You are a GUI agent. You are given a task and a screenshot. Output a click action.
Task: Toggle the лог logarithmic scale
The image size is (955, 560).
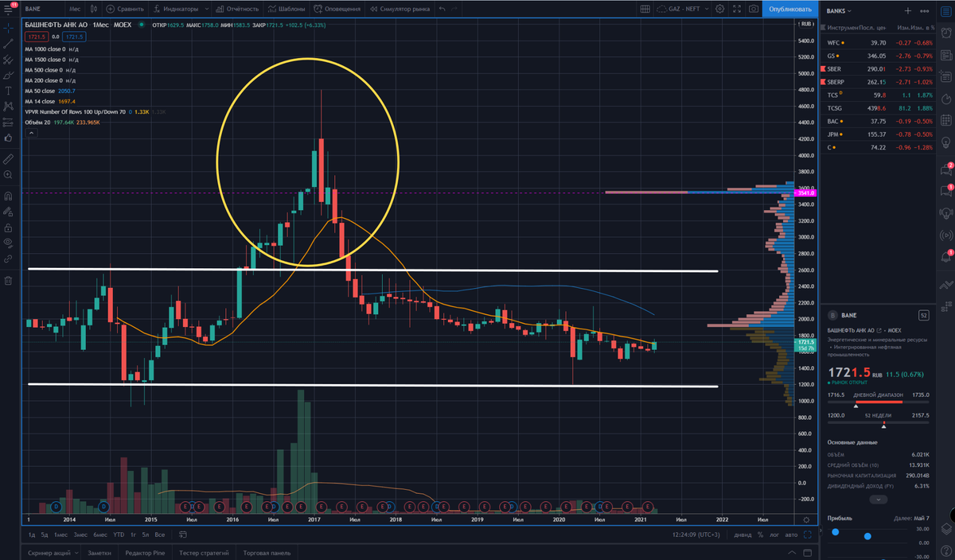click(773, 535)
